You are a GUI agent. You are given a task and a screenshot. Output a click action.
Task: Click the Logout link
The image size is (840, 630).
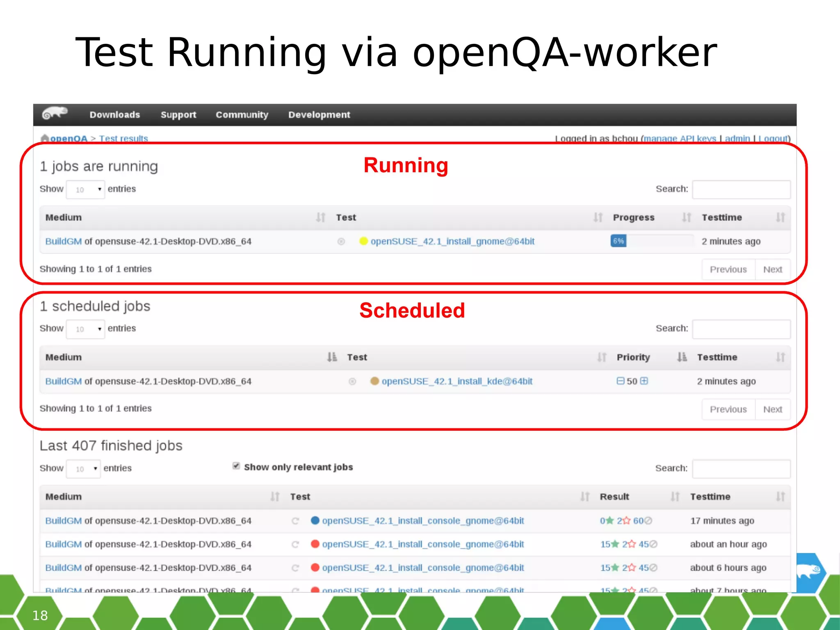click(773, 139)
